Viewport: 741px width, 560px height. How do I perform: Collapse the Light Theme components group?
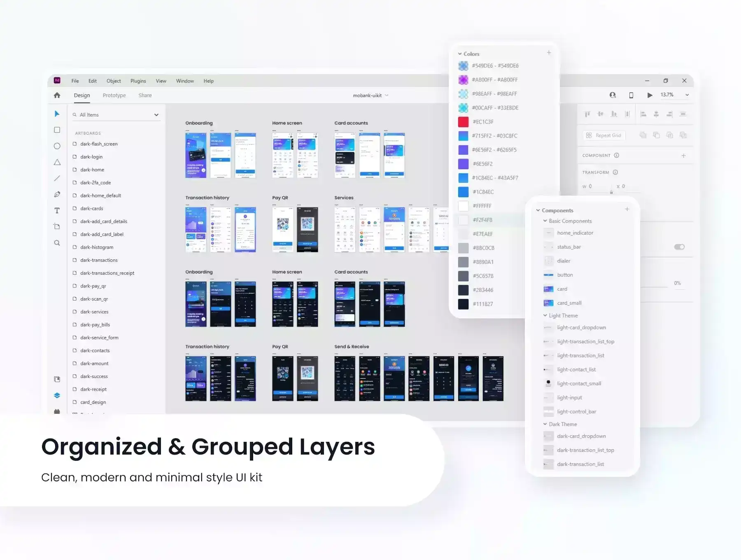pos(545,315)
